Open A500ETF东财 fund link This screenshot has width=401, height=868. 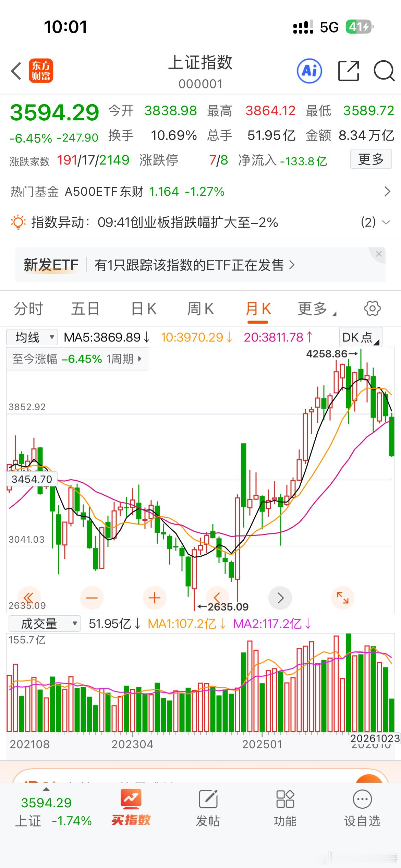coord(145,191)
